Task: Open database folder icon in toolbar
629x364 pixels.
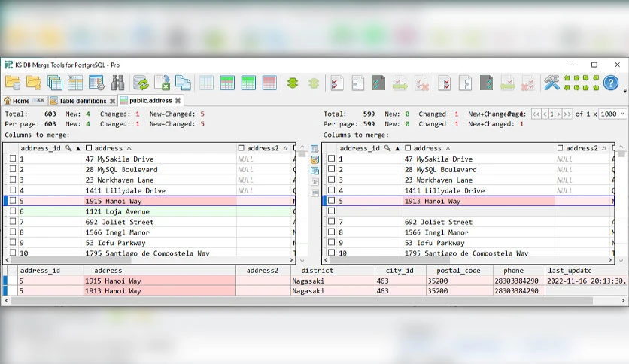Action: (x=13, y=83)
